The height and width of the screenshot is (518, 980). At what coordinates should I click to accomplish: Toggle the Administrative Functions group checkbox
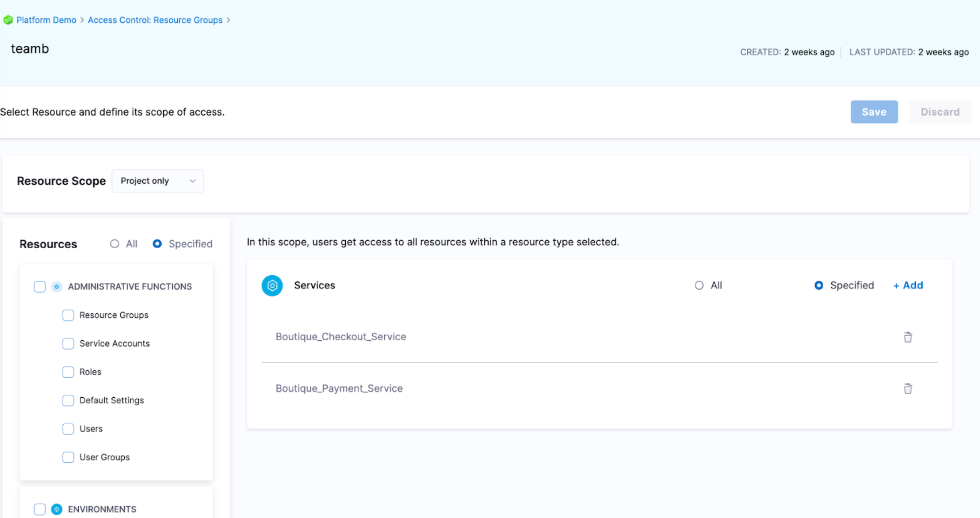click(x=40, y=287)
